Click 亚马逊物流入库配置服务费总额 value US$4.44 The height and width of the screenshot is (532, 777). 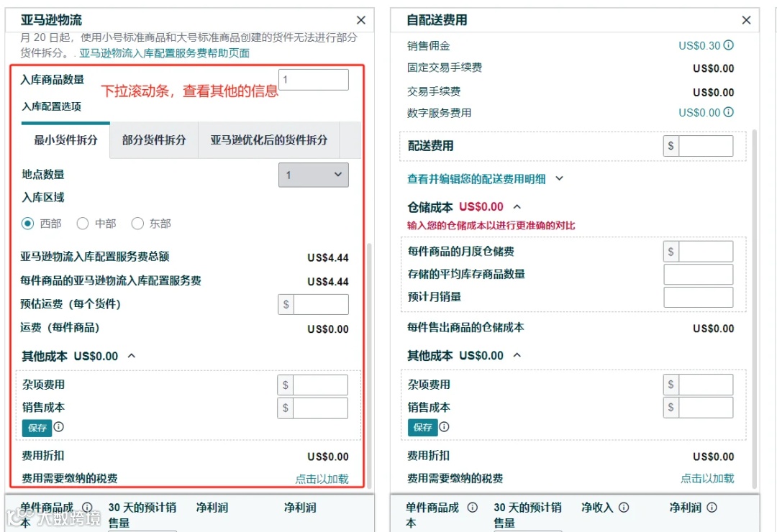(328, 257)
